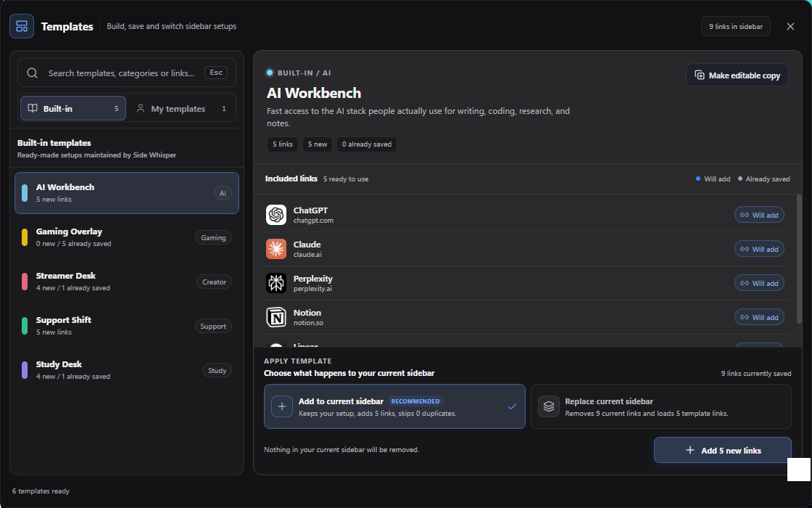Click the 'chatgpt.com' URL text
This screenshot has height=508, width=812.
click(x=313, y=221)
